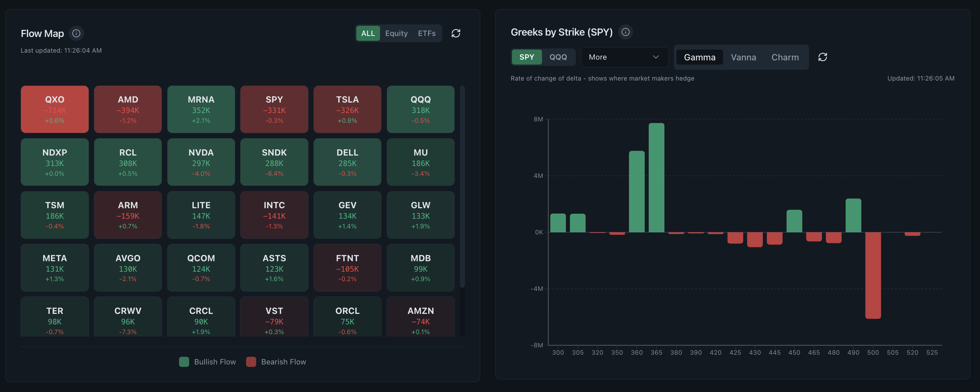Click the 305 strike gamma bar
980x392 pixels.
(x=578, y=223)
